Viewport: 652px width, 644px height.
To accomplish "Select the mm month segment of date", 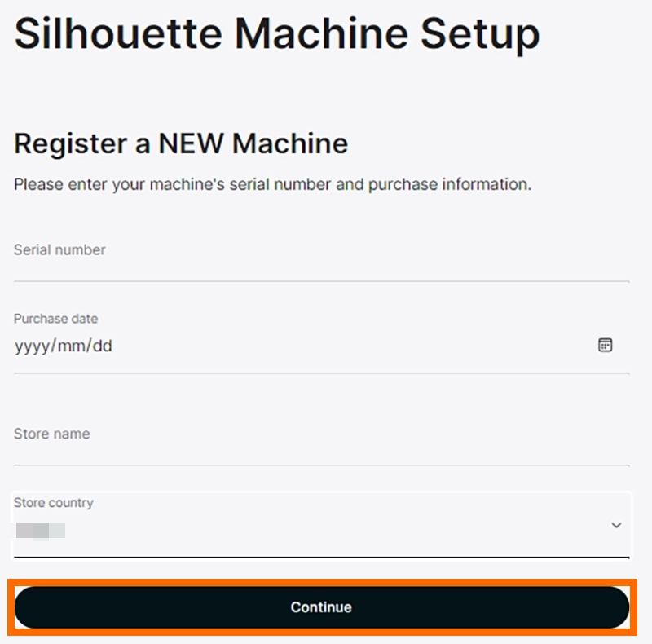I will [72, 346].
